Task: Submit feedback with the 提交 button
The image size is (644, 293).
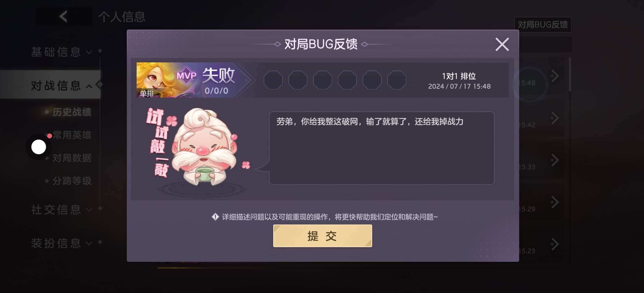Action: (x=323, y=236)
